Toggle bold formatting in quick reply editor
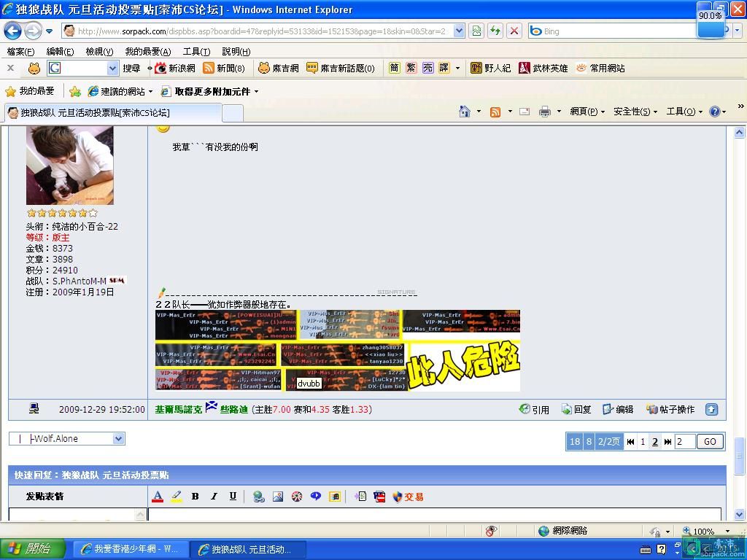This screenshot has height=560, width=747. coord(195,497)
